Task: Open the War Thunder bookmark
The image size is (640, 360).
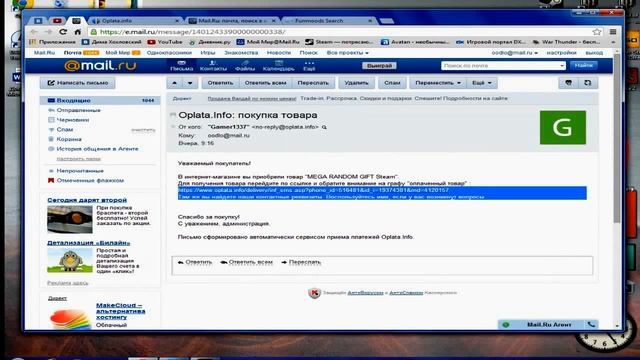Action: 567,42
